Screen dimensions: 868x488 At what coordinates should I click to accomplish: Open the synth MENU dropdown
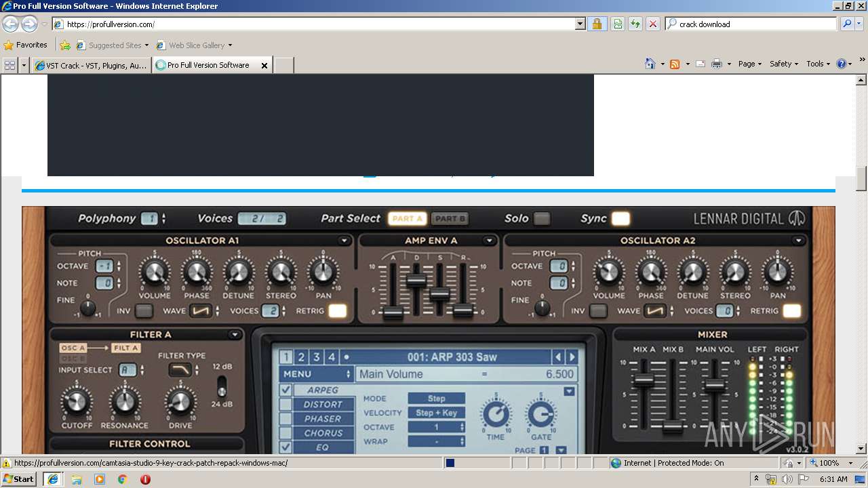pos(317,374)
